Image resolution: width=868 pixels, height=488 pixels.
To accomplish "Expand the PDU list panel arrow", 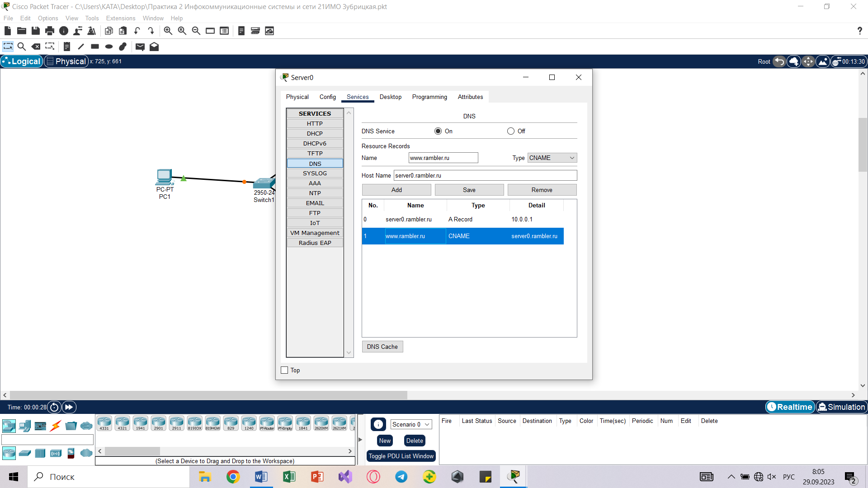I will (360, 440).
